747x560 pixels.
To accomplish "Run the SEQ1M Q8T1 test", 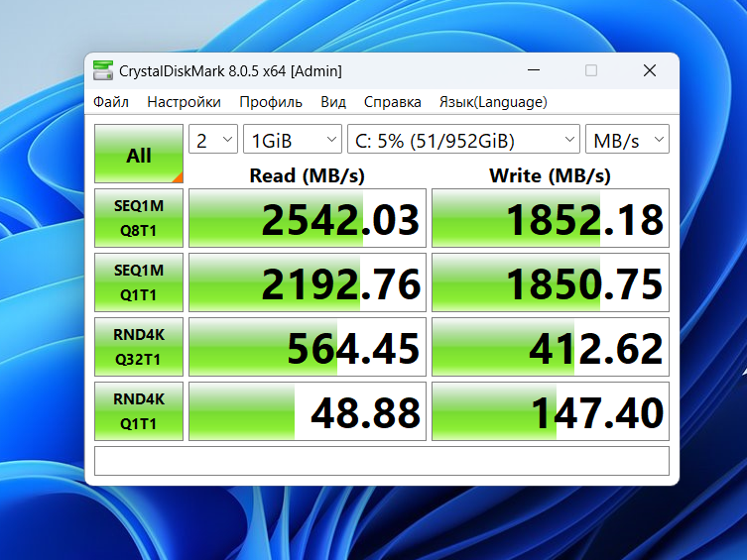I will pos(139,218).
